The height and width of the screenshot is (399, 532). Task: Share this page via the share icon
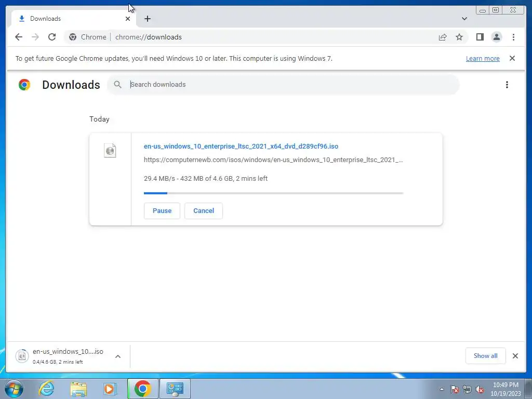pyautogui.click(x=443, y=37)
